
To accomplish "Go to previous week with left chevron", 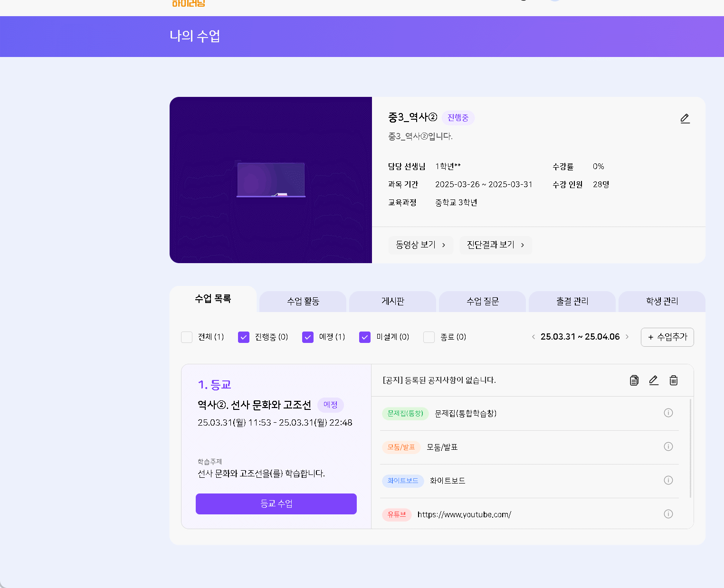I will click(x=533, y=337).
